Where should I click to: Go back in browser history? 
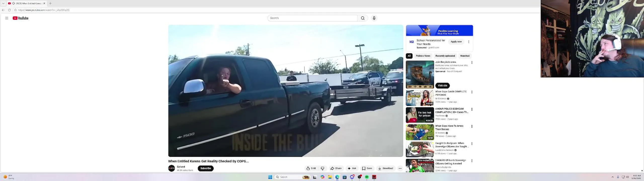[3, 10]
